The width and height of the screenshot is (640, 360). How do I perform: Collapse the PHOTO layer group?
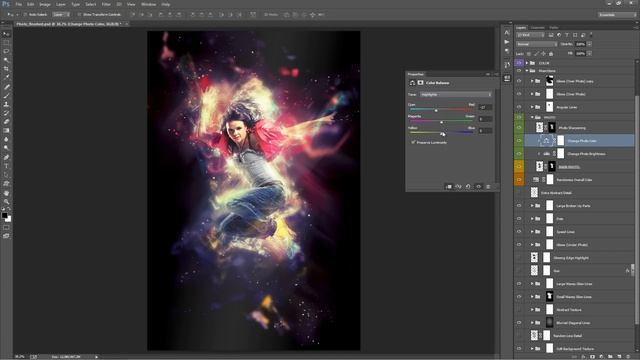tap(532, 117)
